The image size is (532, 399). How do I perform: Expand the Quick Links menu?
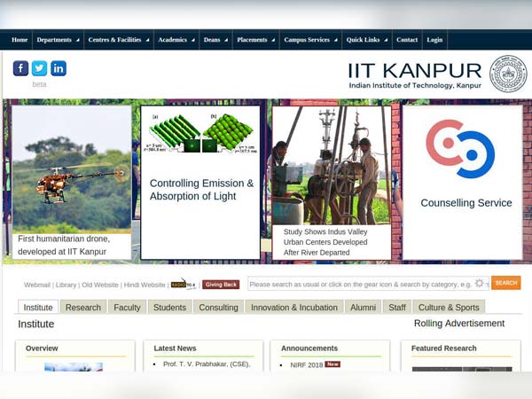point(367,40)
